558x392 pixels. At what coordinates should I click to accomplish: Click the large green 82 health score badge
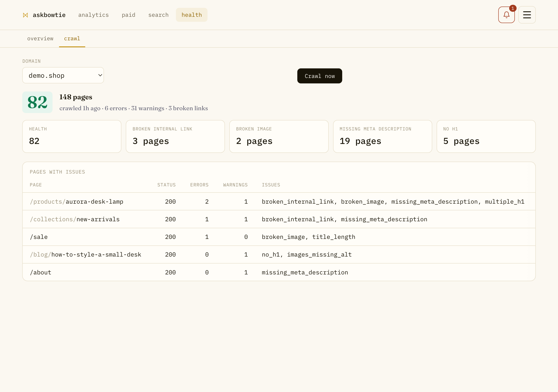(x=37, y=102)
